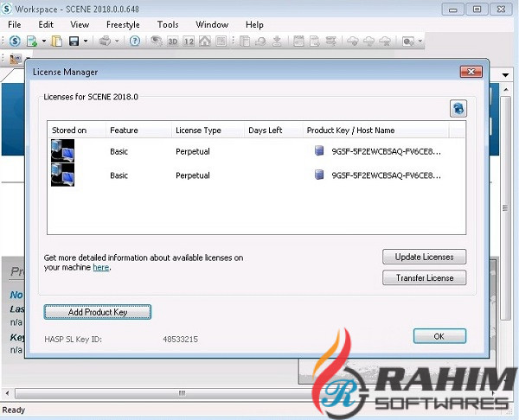This screenshot has height=420, width=519.
Task: Click the workspace vertical scrollbar thumb
Action: (505, 208)
